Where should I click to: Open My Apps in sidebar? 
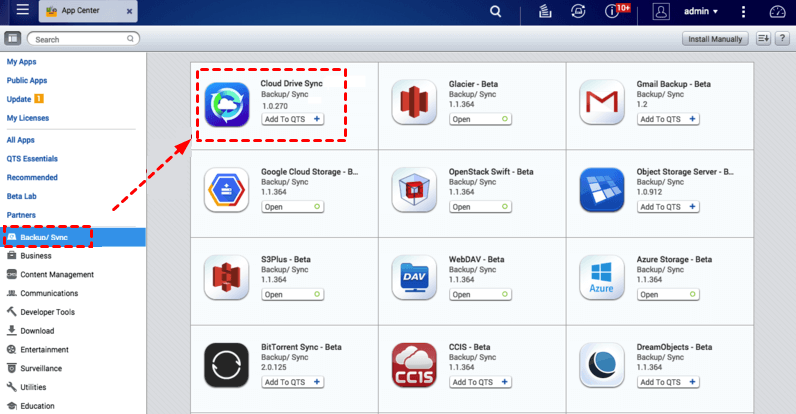coord(21,61)
